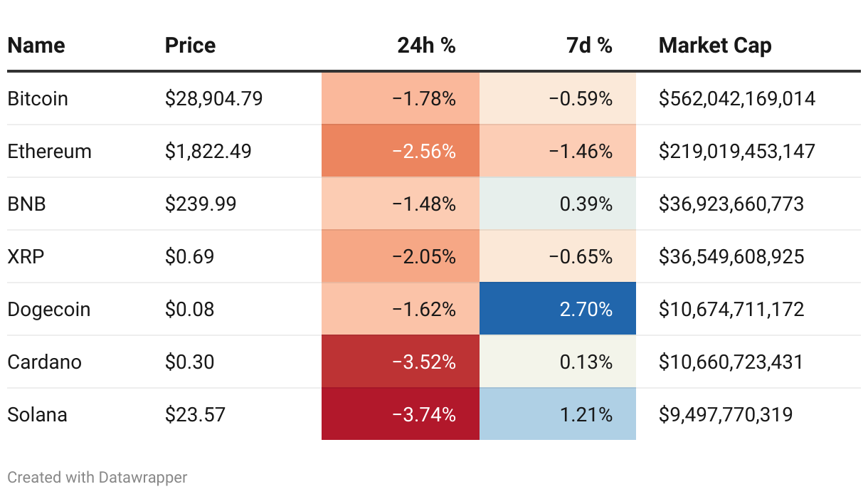Click Ethereum's −2.56% 24h cell

pyautogui.click(x=401, y=151)
